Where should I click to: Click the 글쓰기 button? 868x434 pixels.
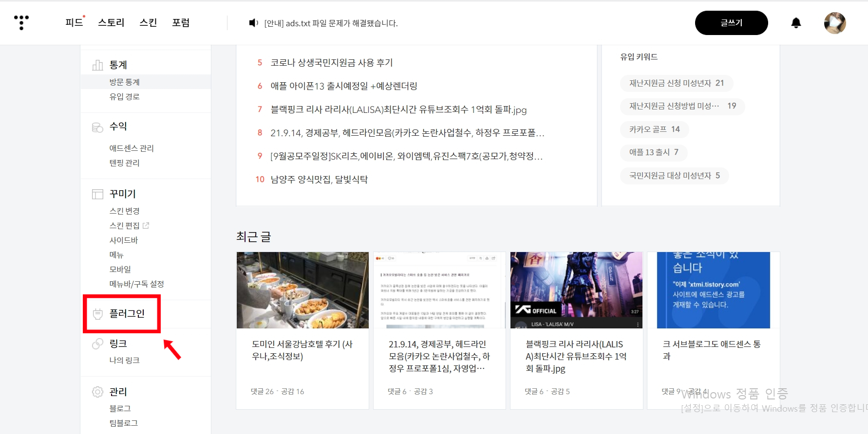(731, 23)
